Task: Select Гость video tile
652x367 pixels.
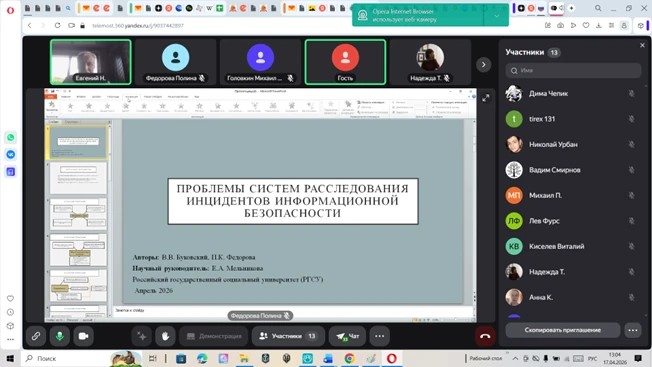Action: 345,62
